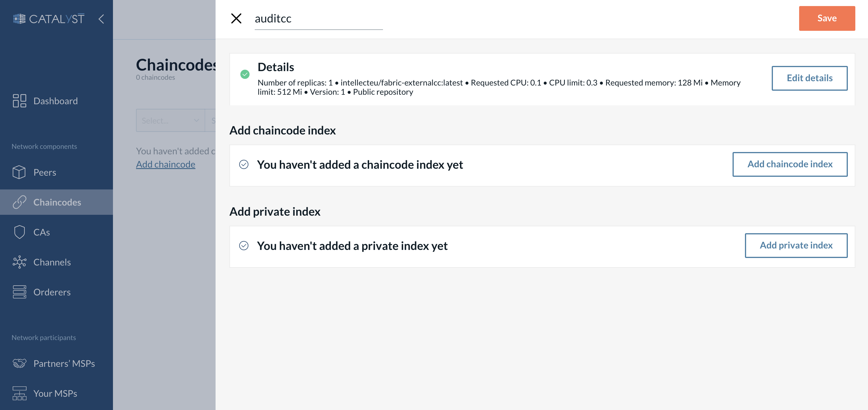Toggle the Details completion status checkmark
Image resolution: width=868 pixels, height=410 pixels.
click(x=245, y=74)
